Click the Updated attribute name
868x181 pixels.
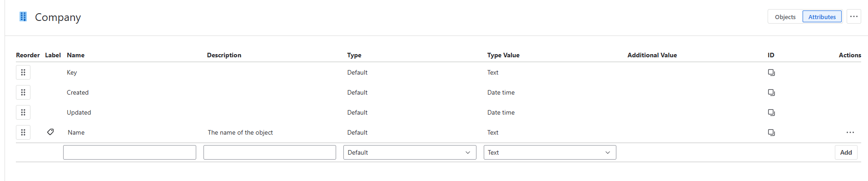tap(79, 112)
